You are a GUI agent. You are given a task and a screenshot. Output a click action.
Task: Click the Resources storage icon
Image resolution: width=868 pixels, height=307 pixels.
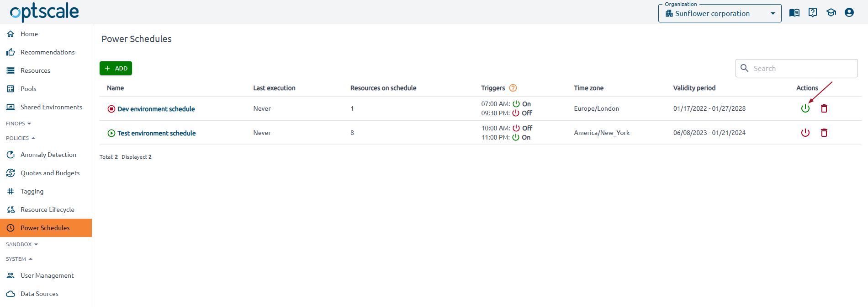coord(11,70)
